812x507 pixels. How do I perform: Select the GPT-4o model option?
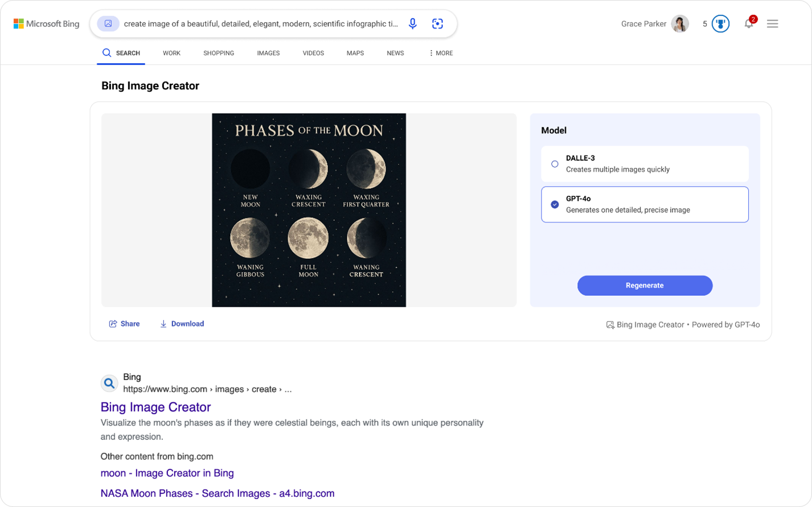(644, 204)
